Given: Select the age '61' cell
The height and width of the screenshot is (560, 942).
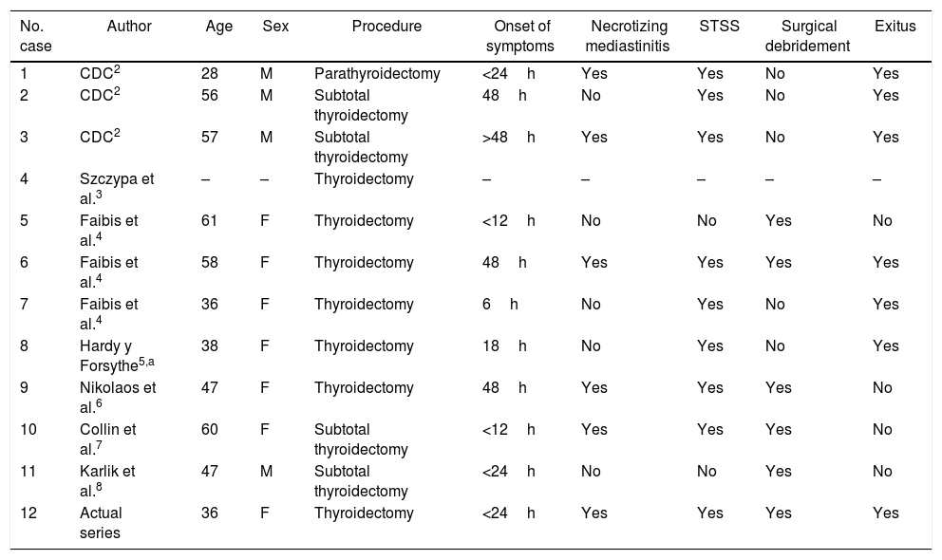Looking at the screenshot, I should 210,221.
